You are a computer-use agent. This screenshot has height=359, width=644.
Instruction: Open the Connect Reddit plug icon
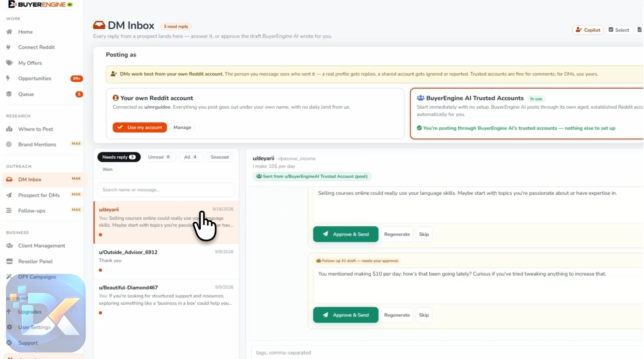[9, 47]
